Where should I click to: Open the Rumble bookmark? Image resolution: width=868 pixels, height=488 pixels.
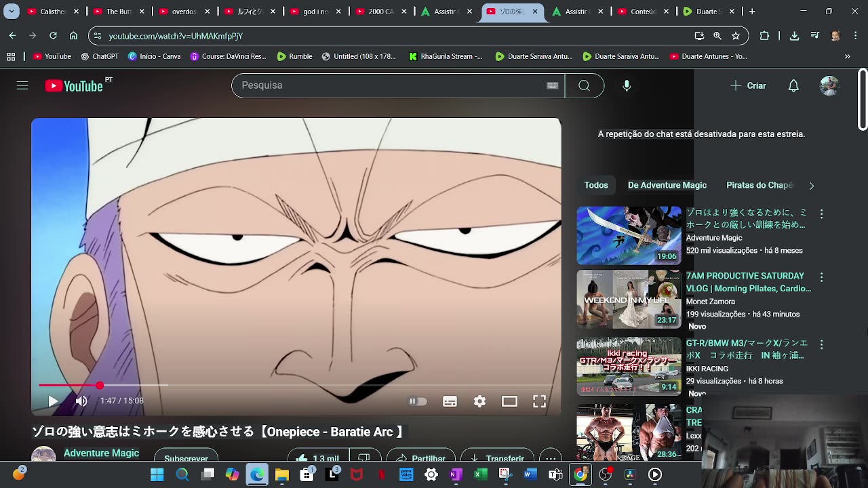(294, 56)
